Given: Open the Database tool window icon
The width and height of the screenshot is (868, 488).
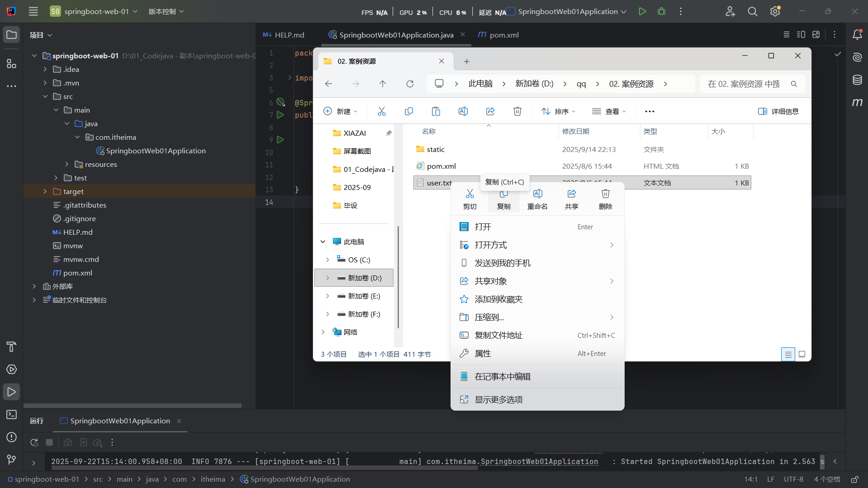Looking at the screenshot, I should (x=857, y=80).
